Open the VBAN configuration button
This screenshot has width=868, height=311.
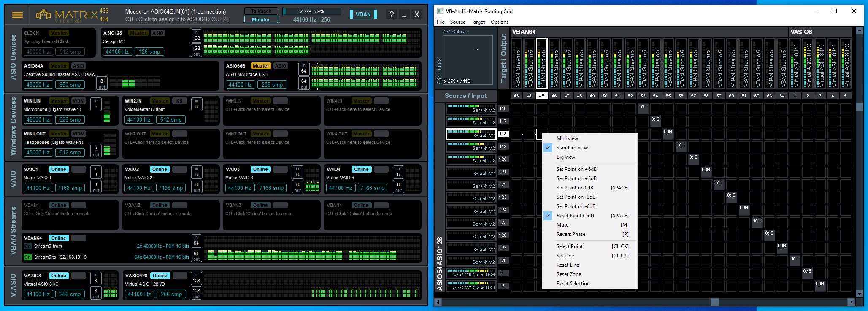tap(363, 14)
